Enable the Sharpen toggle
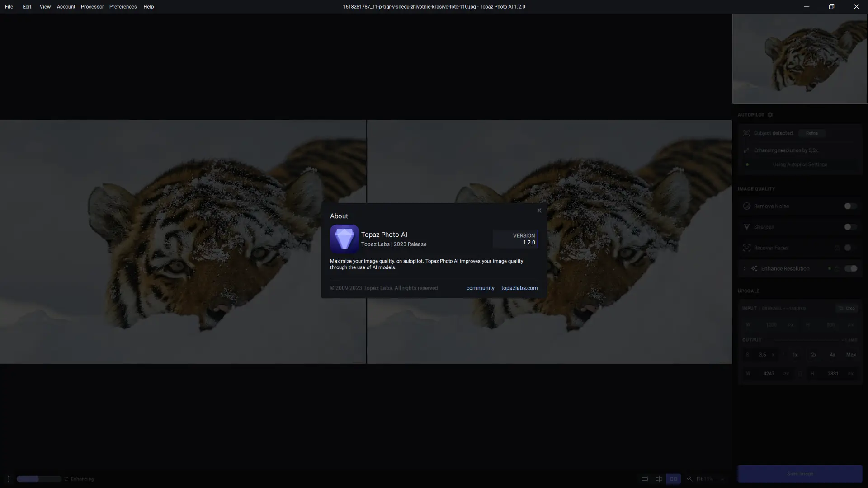This screenshot has width=868, height=488. tap(850, 227)
